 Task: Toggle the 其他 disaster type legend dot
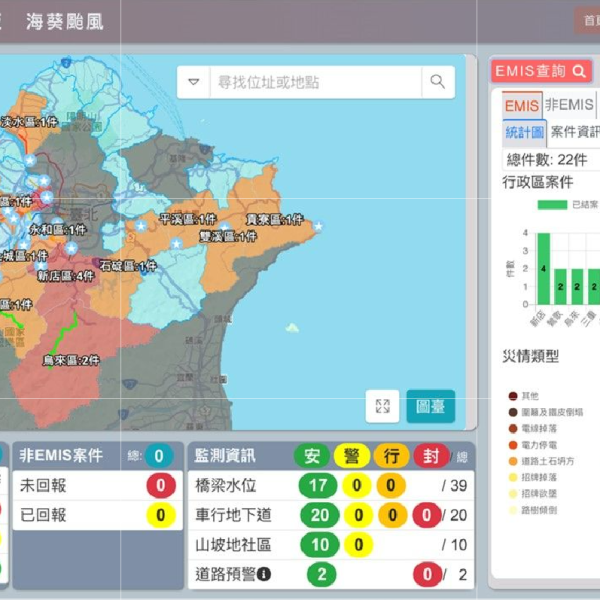513,396
